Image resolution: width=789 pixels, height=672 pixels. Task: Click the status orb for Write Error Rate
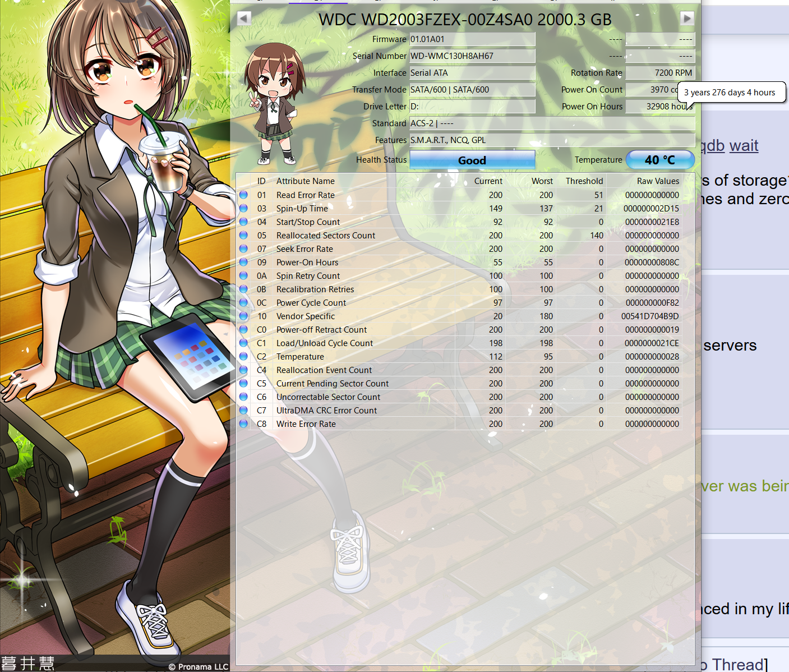243,424
